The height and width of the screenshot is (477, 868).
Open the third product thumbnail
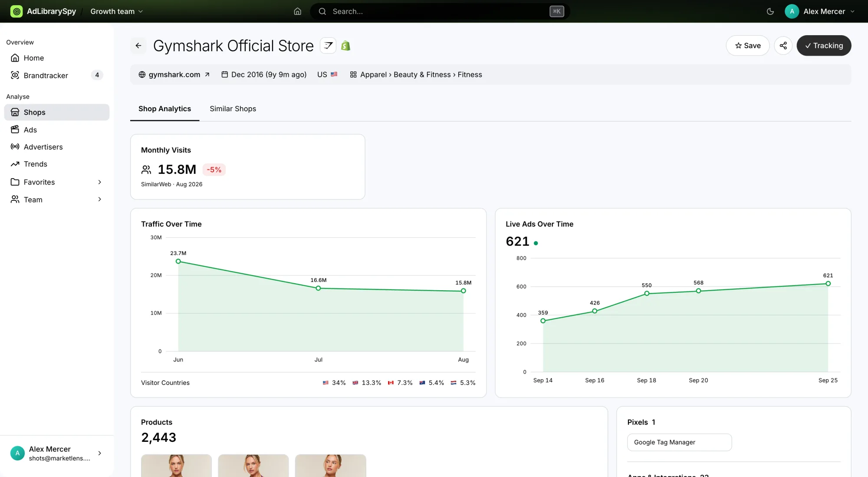(331, 465)
